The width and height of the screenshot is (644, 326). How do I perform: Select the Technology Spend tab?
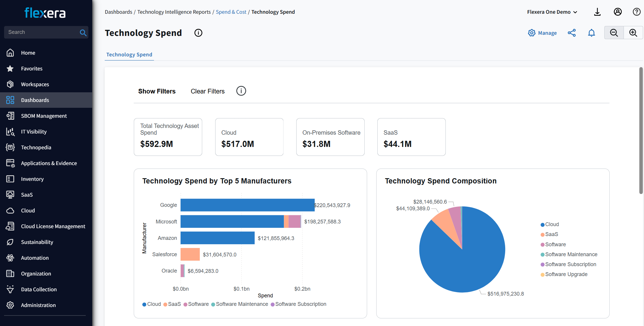click(x=129, y=55)
